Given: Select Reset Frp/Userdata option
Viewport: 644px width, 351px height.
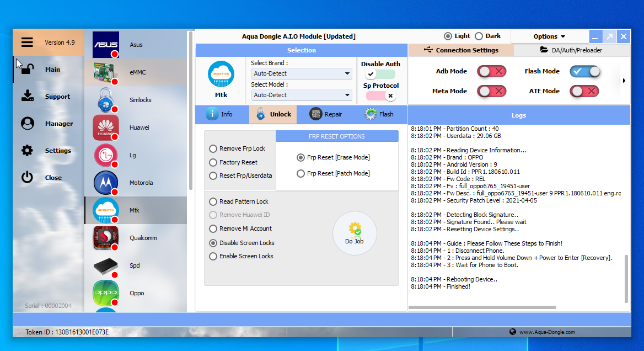Looking at the screenshot, I should pos(241,175).
